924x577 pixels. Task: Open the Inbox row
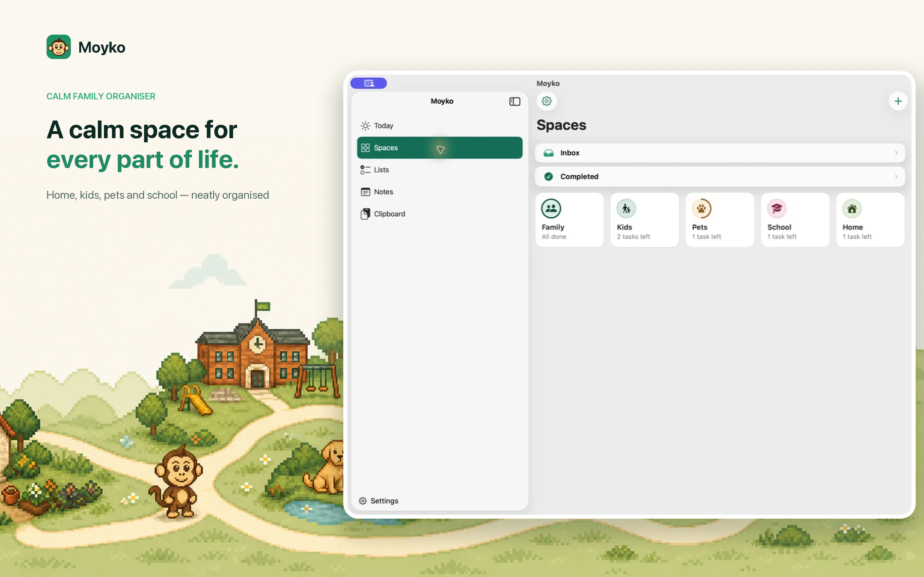tap(720, 153)
